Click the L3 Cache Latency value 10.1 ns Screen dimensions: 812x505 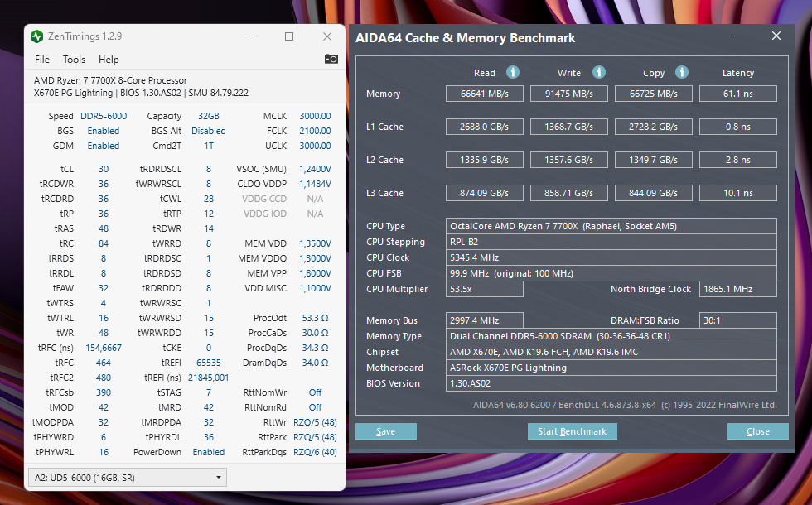[x=738, y=193]
